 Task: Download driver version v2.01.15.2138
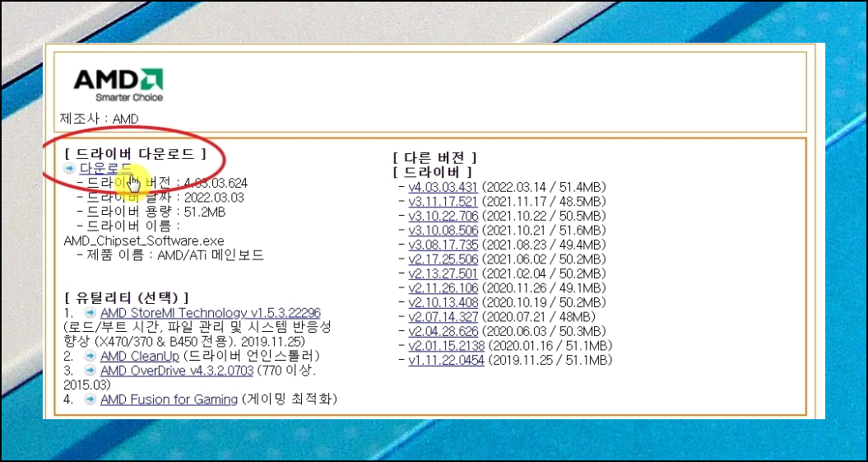click(x=446, y=346)
